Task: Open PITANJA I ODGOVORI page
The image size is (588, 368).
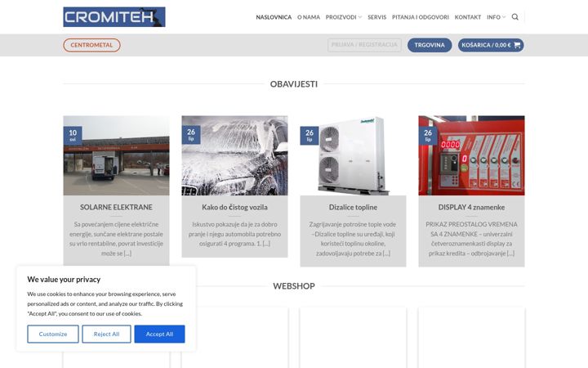Action: tap(421, 17)
